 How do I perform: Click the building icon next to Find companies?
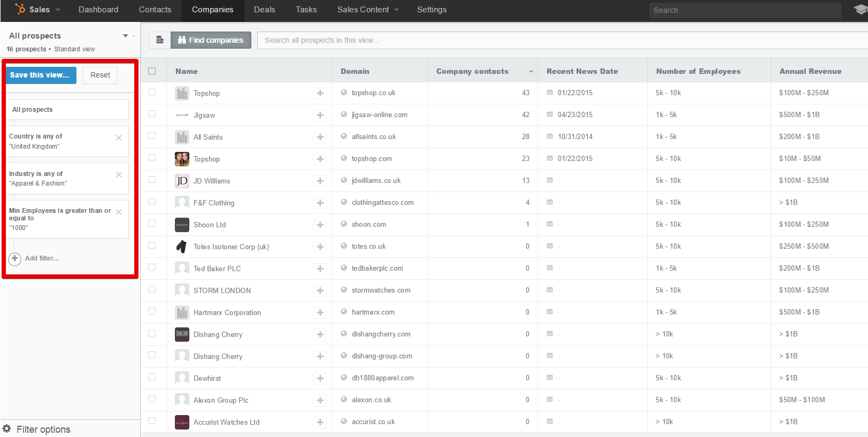click(159, 40)
